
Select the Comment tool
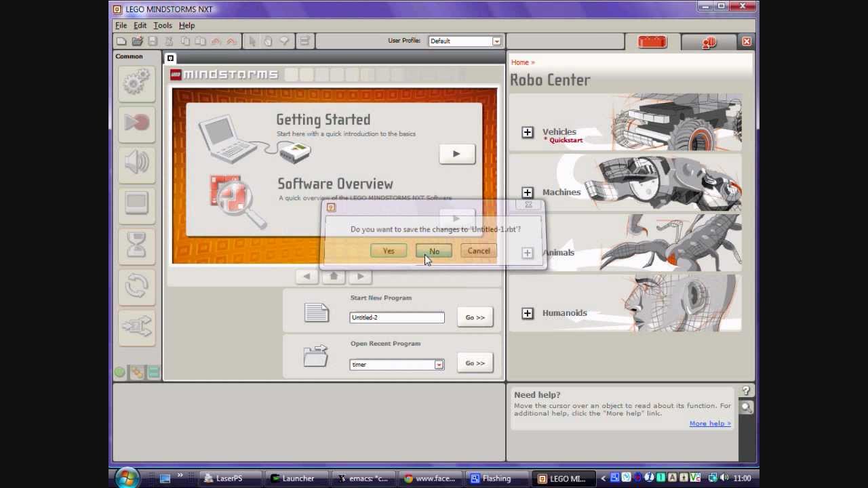tap(284, 41)
